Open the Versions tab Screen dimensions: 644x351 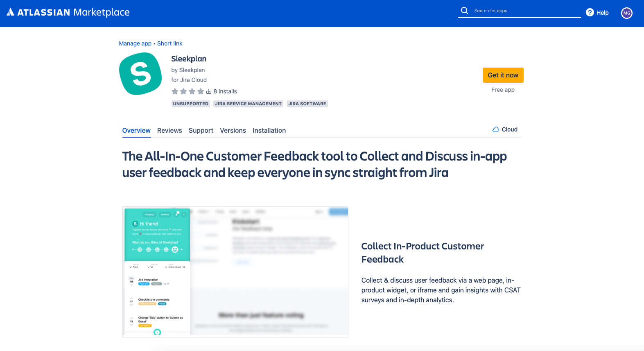pyautogui.click(x=233, y=130)
